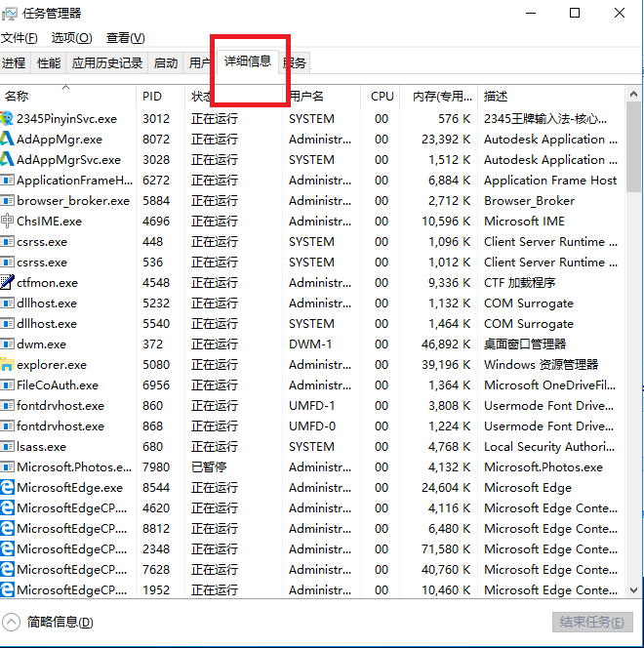Click description Local Security Authori...
Image resolution: width=644 pixels, height=648 pixels.
coord(549,447)
